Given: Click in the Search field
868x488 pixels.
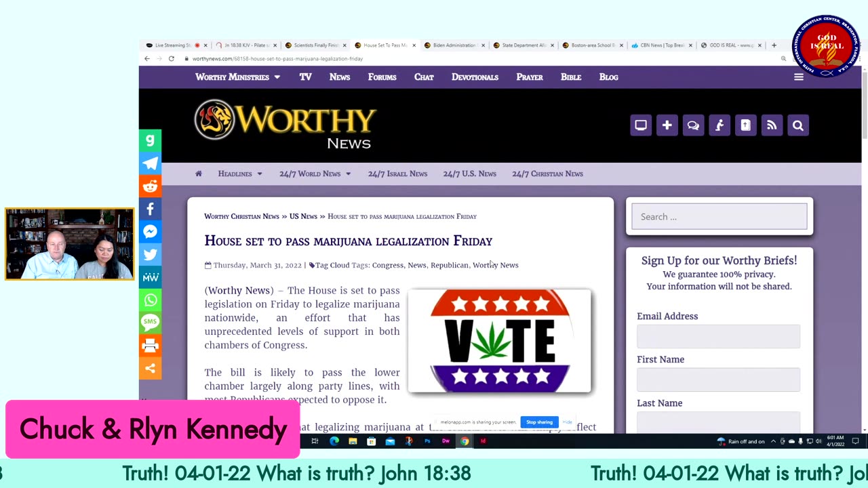Looking at the screenshot, I should 719,217.
